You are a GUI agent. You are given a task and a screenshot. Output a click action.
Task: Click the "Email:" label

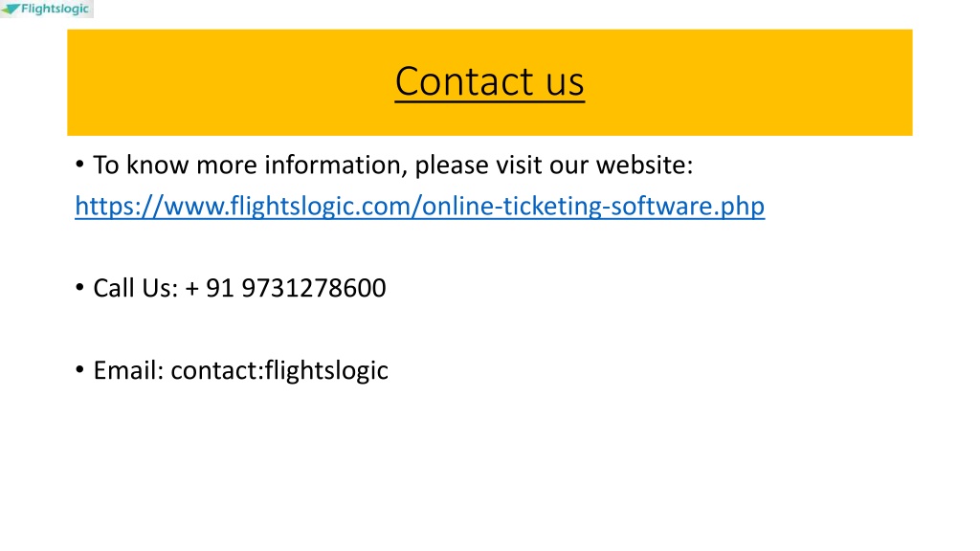[x=129, y=370]
